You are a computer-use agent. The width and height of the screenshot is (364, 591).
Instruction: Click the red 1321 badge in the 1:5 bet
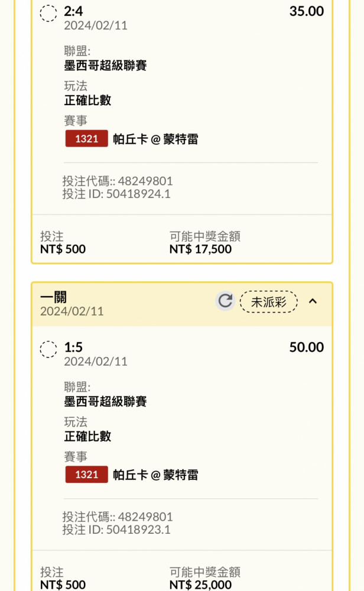[x=86, y=475]
